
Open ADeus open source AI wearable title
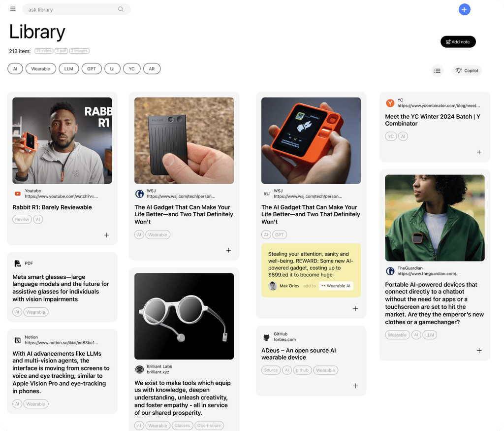(299, 354)
